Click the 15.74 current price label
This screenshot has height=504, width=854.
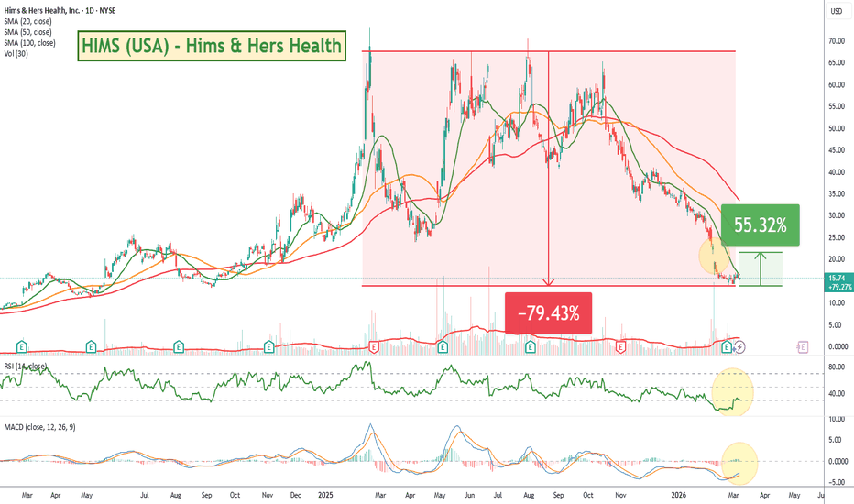click(836, 278)
